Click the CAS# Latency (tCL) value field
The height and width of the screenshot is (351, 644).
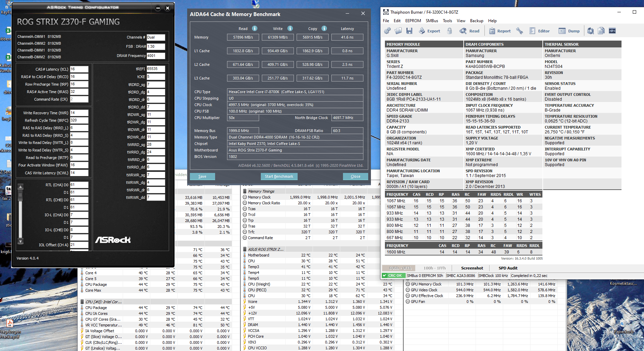pyautogui.click(x=79, y=69)
